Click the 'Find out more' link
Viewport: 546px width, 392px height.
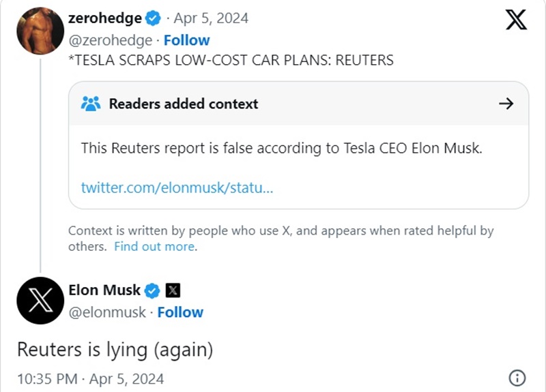click(x=154, y=247)
